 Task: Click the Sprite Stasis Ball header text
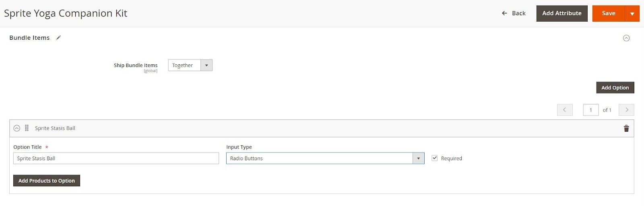coord(55,128)
